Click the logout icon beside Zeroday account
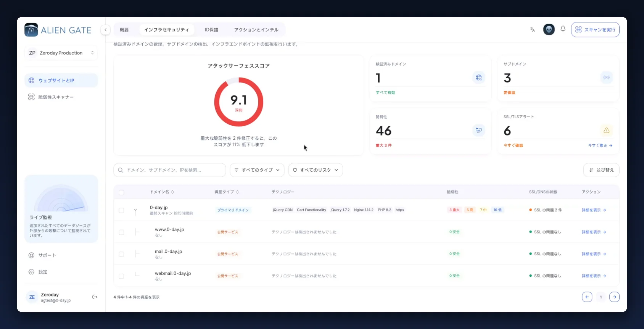This screenshot has height=329, width=644. [x=95, y=297]
